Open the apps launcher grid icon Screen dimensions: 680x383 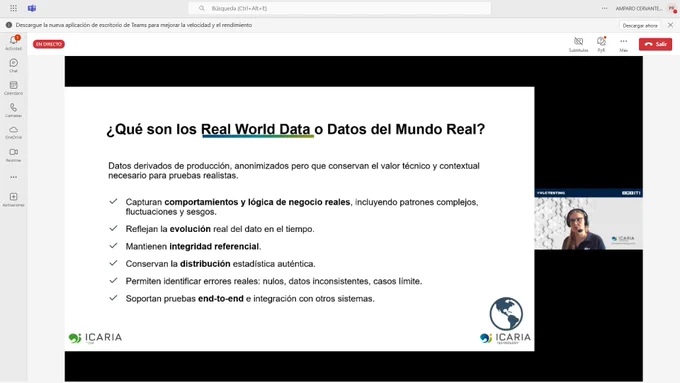tap(13, 8)
